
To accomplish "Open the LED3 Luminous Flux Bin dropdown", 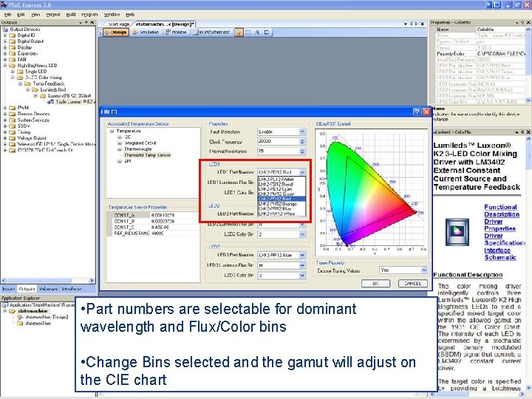I will click(302, 265).
